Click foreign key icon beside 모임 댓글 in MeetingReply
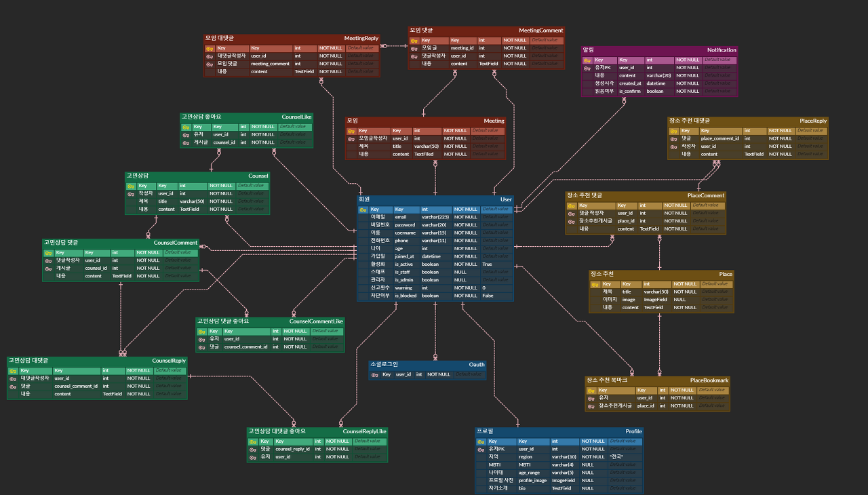Viewport: 868px width, 495px height. pos(210,64)
